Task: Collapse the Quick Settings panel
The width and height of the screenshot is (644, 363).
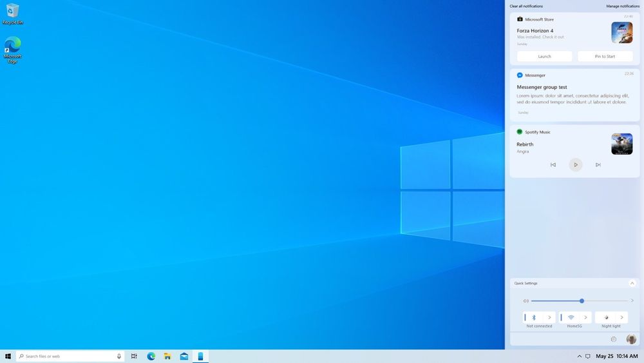Action: [x=632, y=283]
